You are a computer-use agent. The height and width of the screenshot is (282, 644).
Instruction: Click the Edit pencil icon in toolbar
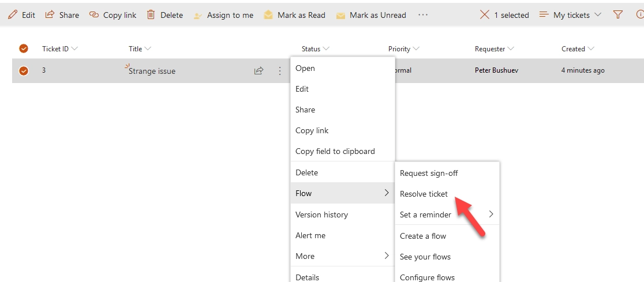point(13,15)
